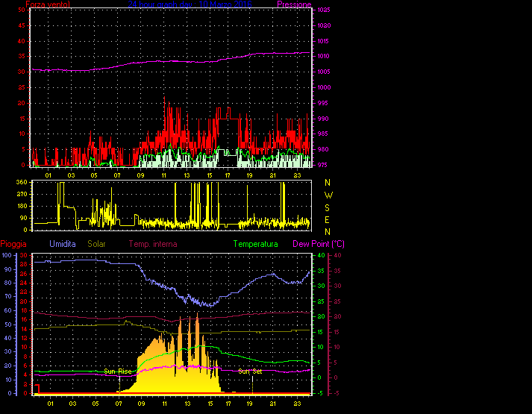532x414 pixels.
Task: Click wind direction scale value 180
Action: click(22, 206)
